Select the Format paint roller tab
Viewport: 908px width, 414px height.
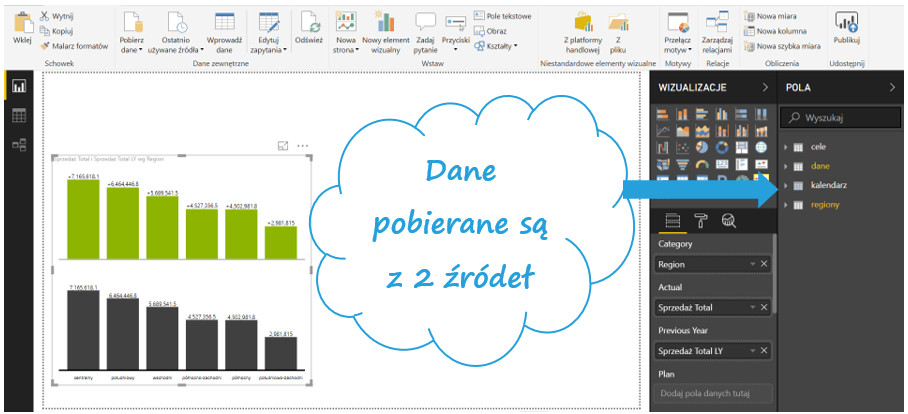tap(701, 222)
